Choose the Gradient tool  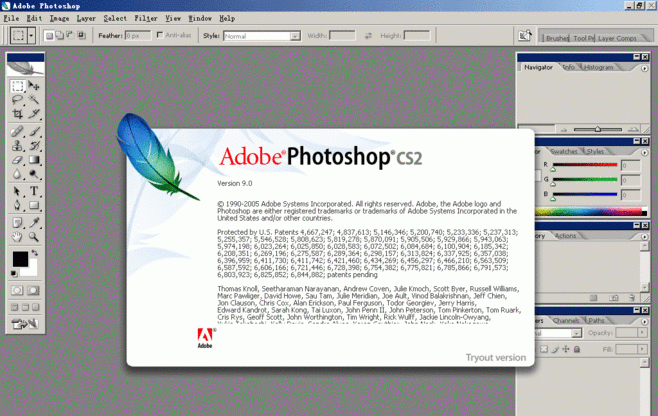click(x=34, y=160)
